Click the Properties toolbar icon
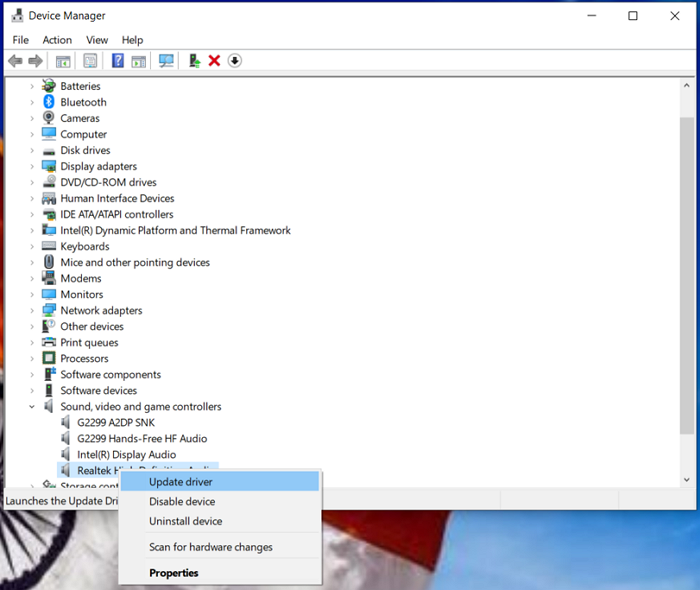Screen dimensions: 700x590 (90, 61)
